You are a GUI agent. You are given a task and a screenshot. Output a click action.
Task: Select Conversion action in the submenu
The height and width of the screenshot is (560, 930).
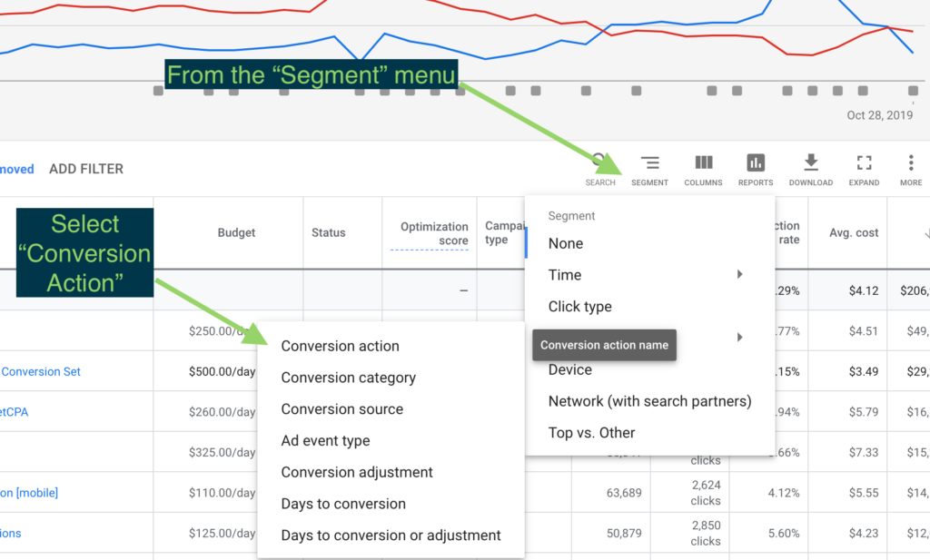340,346
